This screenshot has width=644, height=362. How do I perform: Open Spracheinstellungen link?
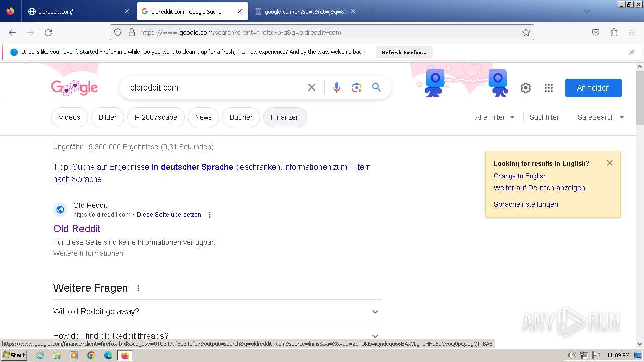click(526, 204)
